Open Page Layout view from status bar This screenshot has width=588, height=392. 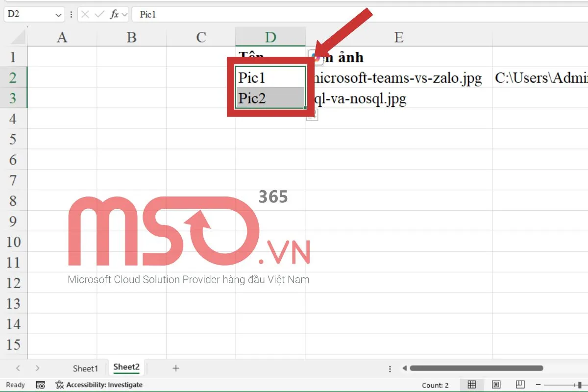[x=496, y=385]
